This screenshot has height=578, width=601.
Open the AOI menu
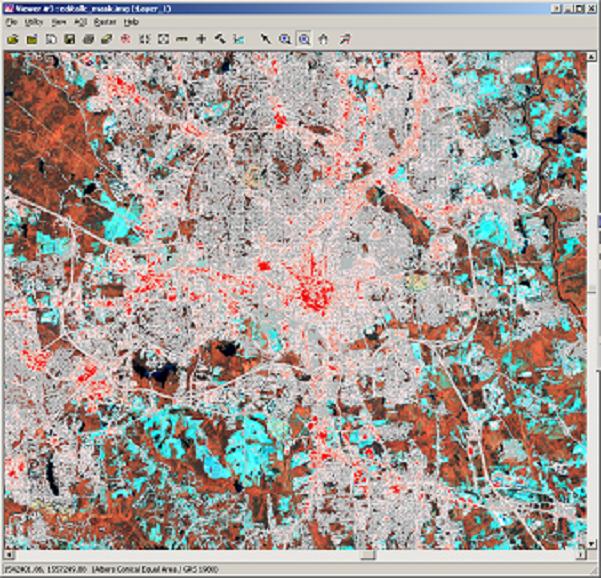click(80, 22)
